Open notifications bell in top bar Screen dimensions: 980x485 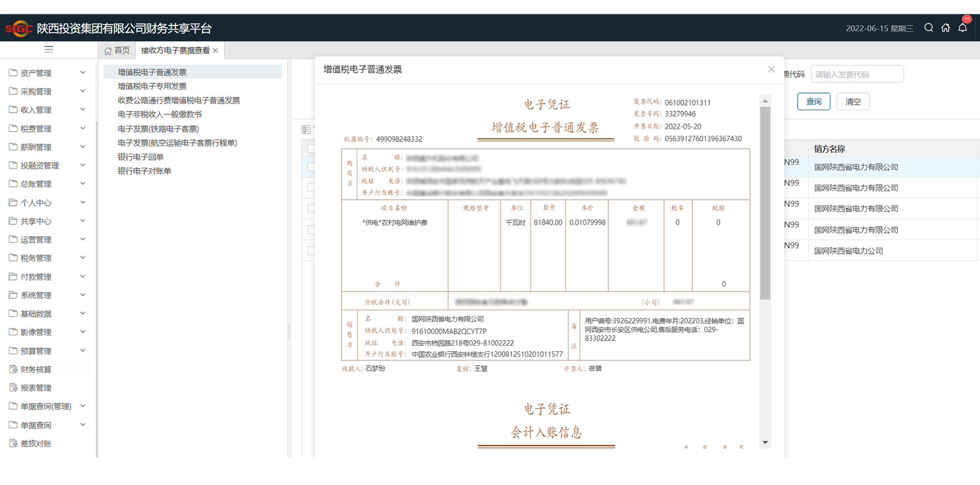[963, 28]
